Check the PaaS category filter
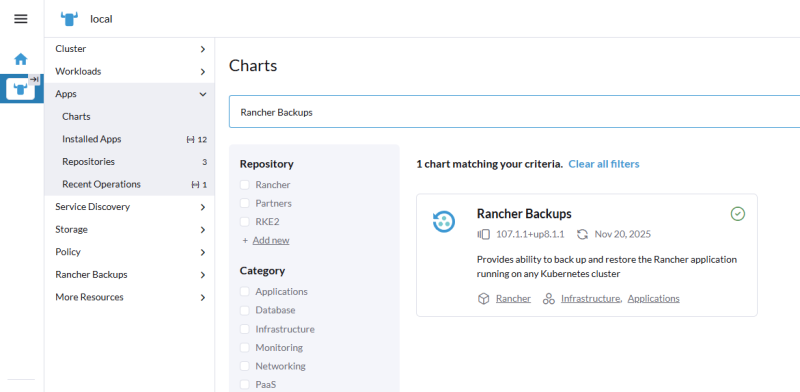The height and width of the screenshot is (392, 800). click(245, 384)
